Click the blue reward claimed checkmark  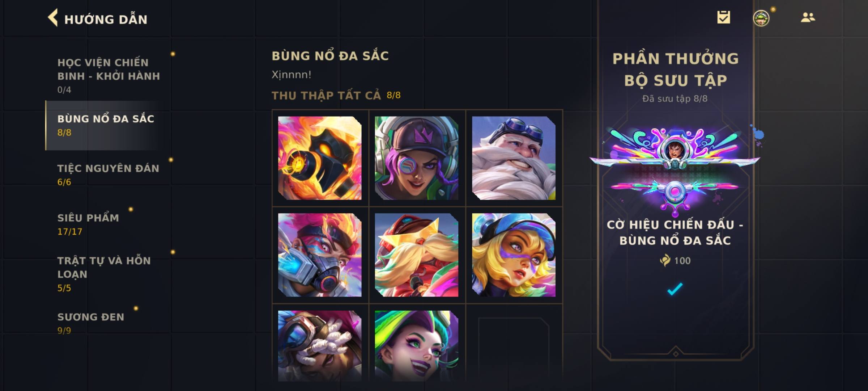(675, 289)
